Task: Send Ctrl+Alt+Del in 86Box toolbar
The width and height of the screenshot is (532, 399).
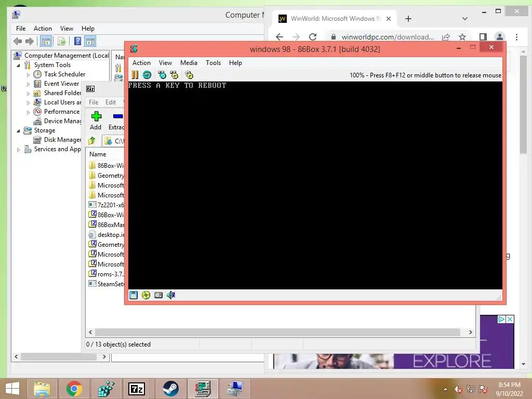Action: [162, 75]
